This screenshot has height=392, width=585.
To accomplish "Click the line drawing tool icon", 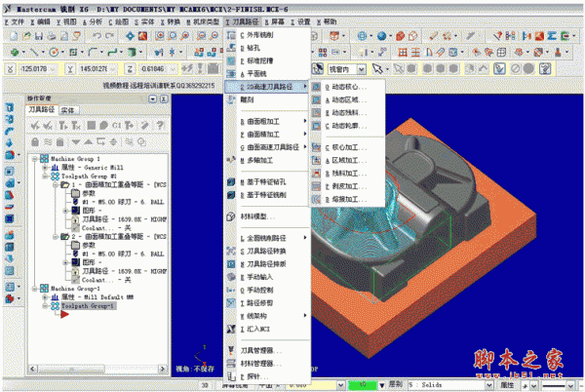I will pyautogui.click(x=34, y=53).
